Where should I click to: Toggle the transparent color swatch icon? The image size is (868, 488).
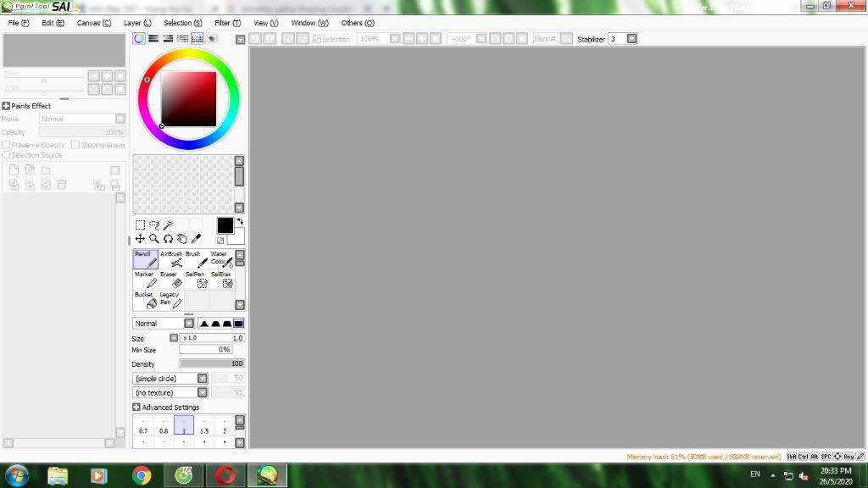(x=220, y=241)
